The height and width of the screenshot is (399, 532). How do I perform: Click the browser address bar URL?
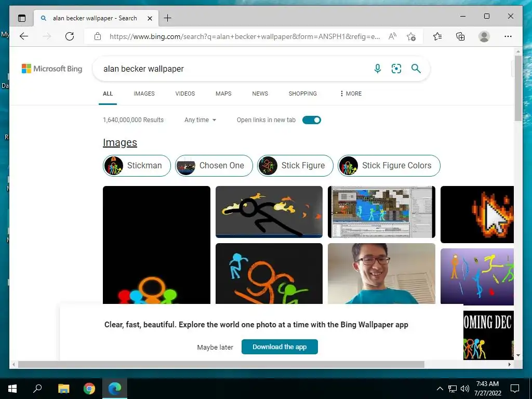click(x=244, y=36)
